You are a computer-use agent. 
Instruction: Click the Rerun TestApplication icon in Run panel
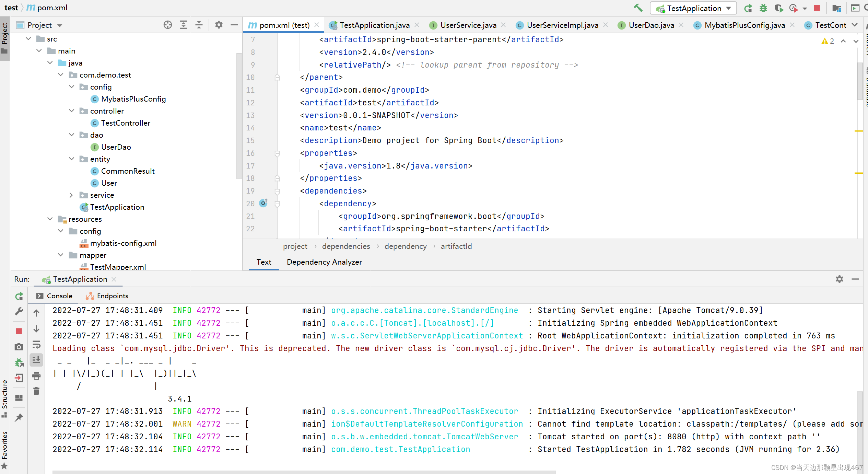click(19, 296)
